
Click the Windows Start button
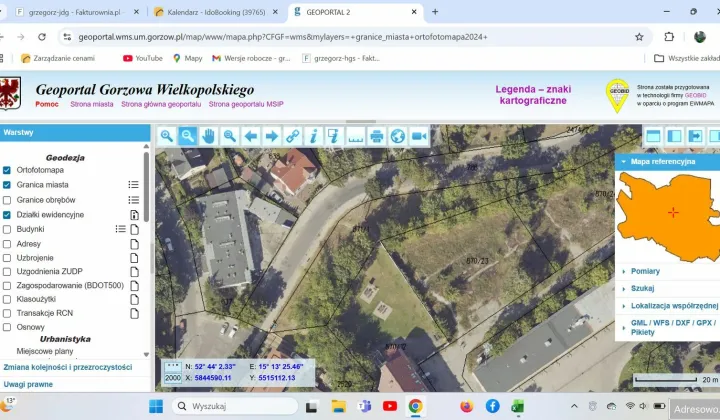tap(156, 406)
